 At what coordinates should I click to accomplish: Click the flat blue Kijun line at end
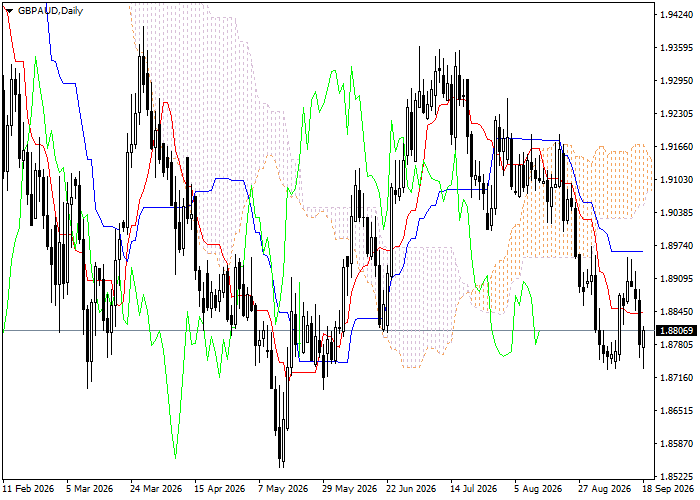(627, 252)
